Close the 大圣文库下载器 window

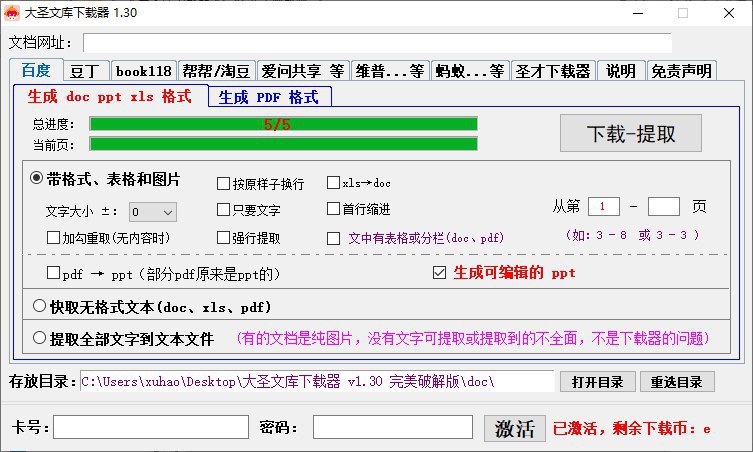pyautogui.click(x=729, y=13)
